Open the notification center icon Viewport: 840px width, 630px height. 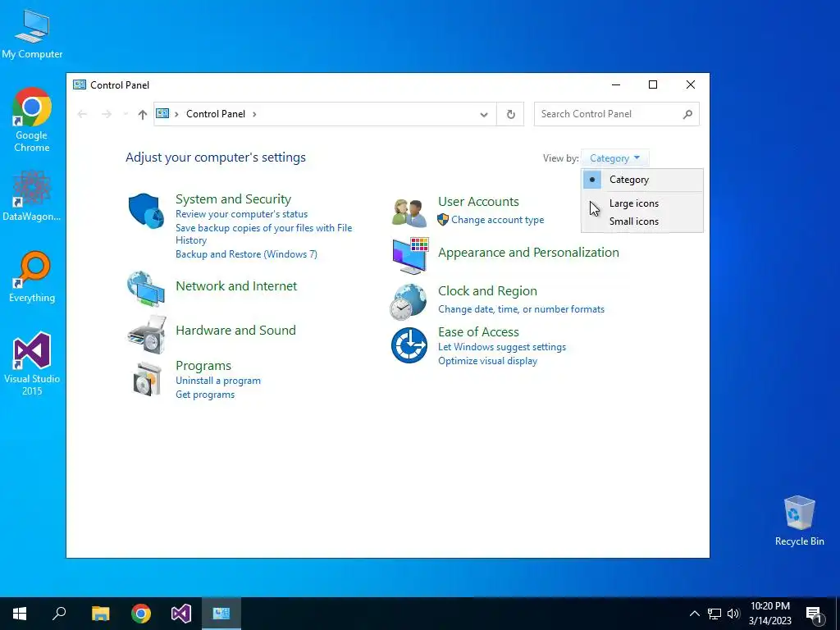813,614
